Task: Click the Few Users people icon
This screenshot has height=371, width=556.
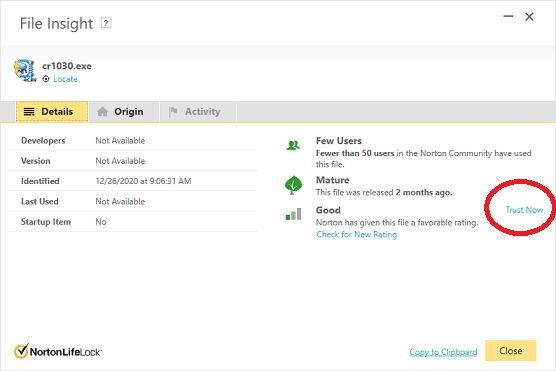Action: click(293, 145)
